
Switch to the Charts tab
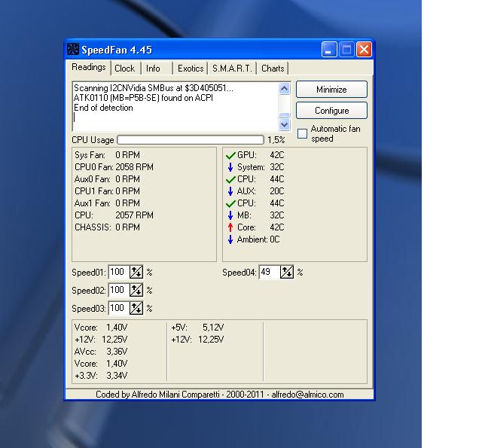pyautogui.click(x=273, y=69)
